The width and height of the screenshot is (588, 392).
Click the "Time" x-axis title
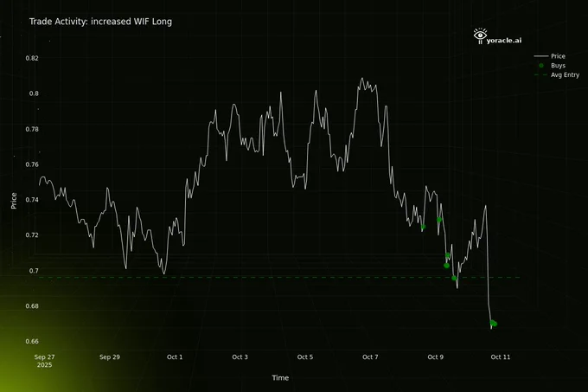pos(280,378)
